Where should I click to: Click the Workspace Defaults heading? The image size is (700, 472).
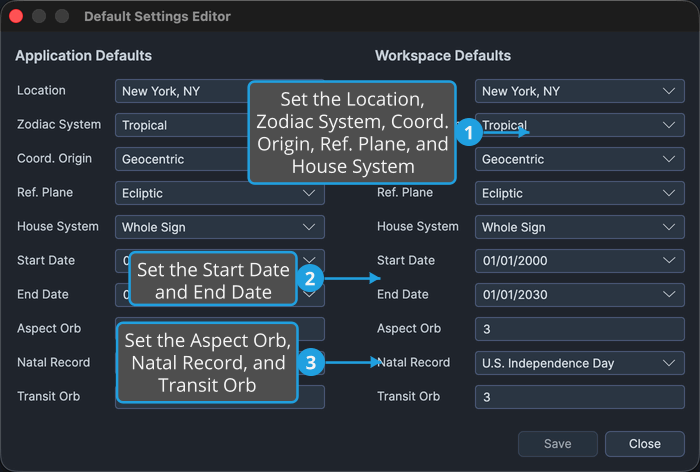point(443,55)
